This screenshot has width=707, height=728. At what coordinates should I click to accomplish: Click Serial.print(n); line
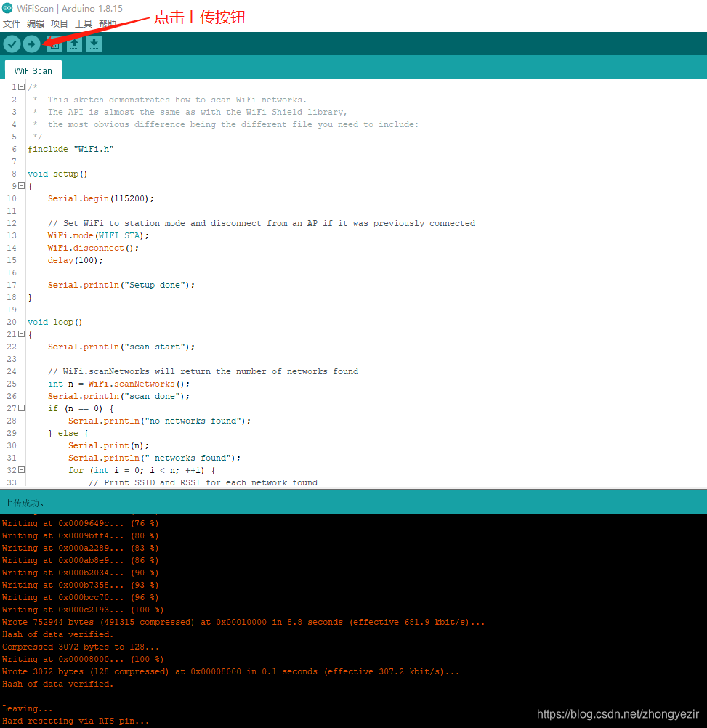point(108,445)
